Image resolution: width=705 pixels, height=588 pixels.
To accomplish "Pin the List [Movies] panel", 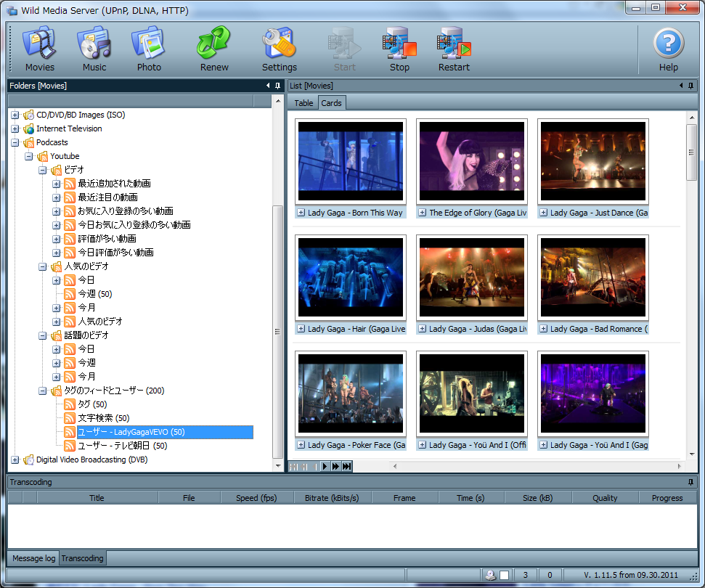I will 690,86.
